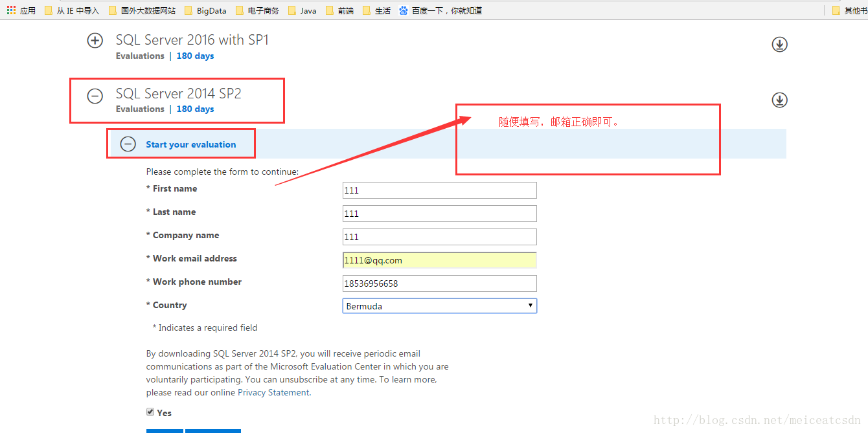868x433 pixels.
Task: Click the '* Indicates a required field' note
Action: click(x=205, y=328)
